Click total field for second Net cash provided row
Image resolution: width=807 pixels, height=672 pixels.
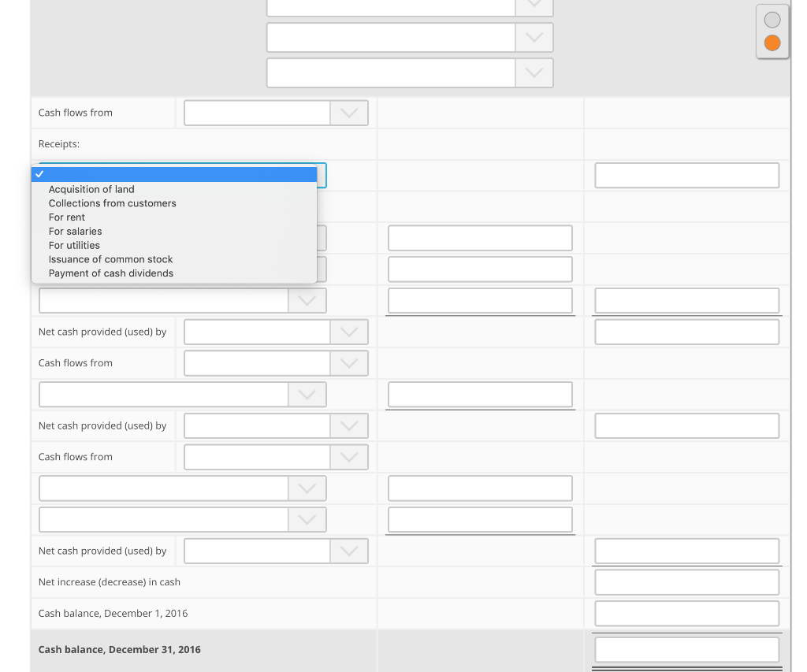(686, 426)
